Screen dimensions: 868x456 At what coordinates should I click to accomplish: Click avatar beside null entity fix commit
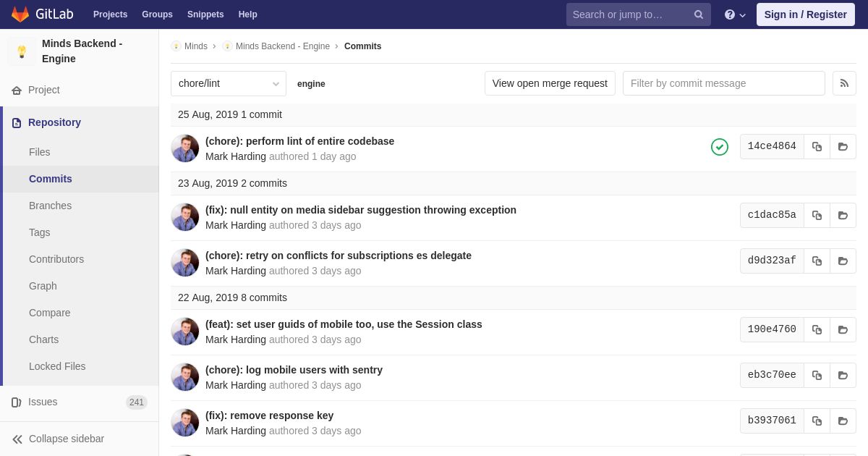[x=185, y=217]
